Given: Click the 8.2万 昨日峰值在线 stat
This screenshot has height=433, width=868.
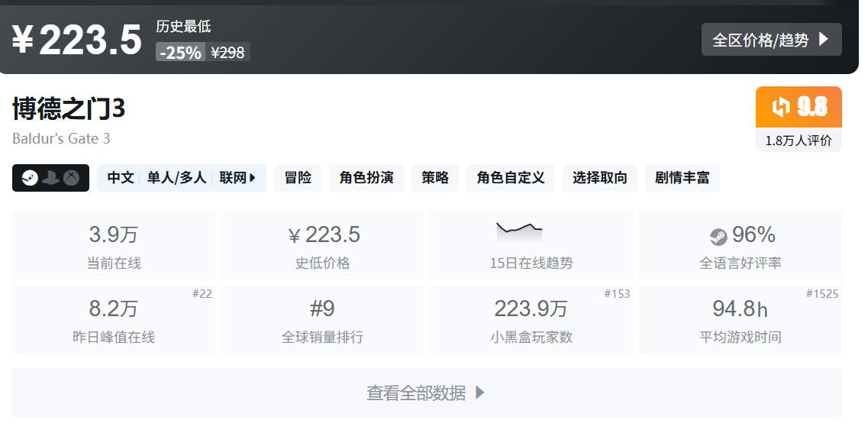Looking at the screenshot, I should tap(114, 320).
